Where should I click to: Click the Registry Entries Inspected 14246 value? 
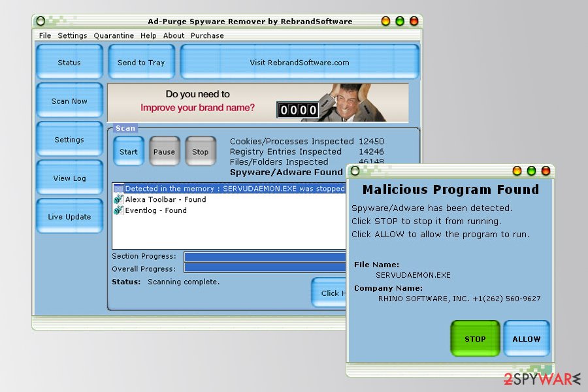(x=371, y=152)
